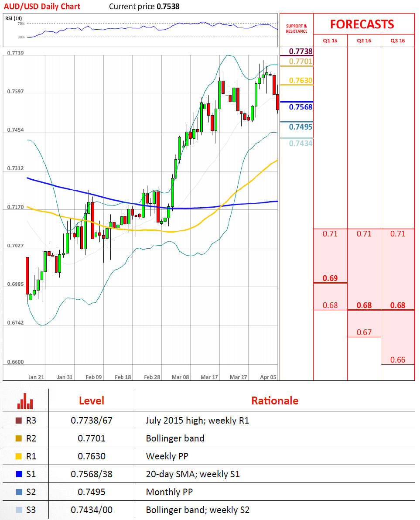Click the 0.68 Q1 forecast low value
This screenshot has height=520, width=420.
(x=330, y=305)
